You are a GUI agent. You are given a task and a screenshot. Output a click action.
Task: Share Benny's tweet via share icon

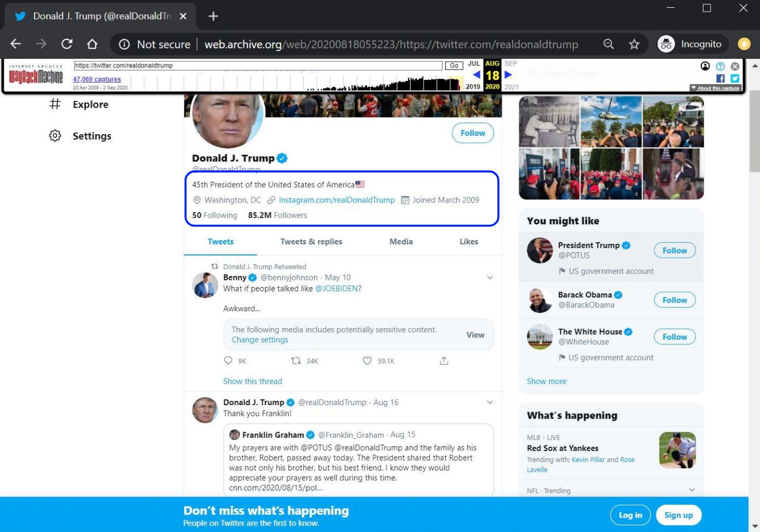coord(444,361)
